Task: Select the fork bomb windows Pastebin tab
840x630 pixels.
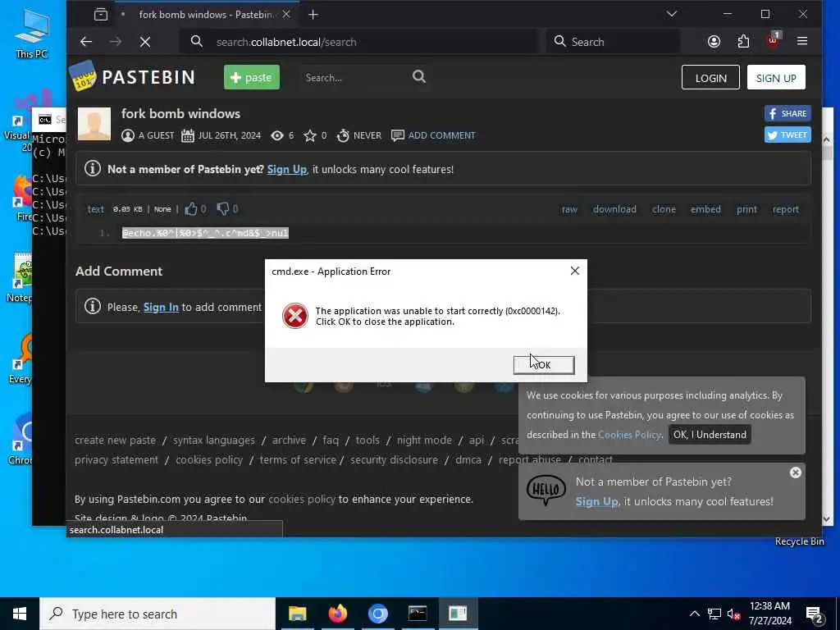Action: [x=206, y=15]
